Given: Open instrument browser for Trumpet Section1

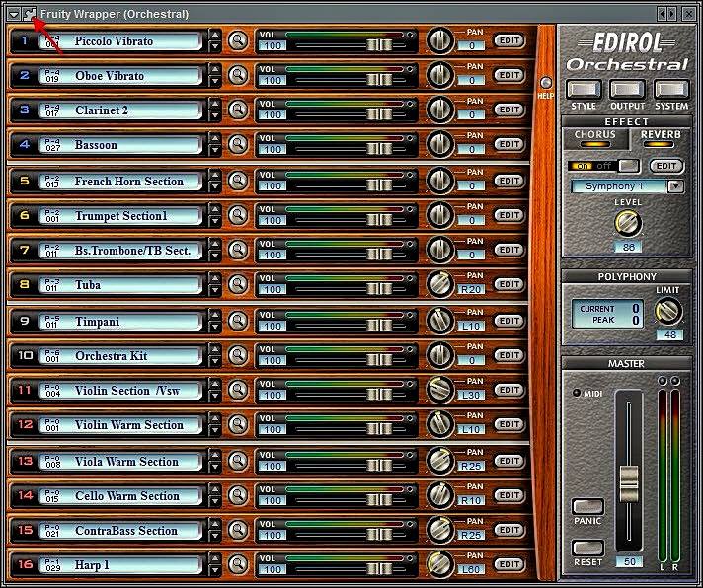Looking at the screenshot, I should pyautogui.click(x=238, y=215).
